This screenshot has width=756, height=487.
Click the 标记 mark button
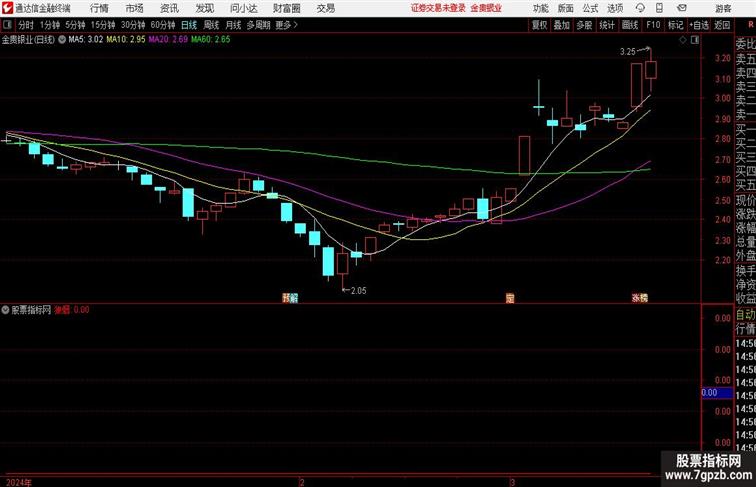[x=675, y=25]
